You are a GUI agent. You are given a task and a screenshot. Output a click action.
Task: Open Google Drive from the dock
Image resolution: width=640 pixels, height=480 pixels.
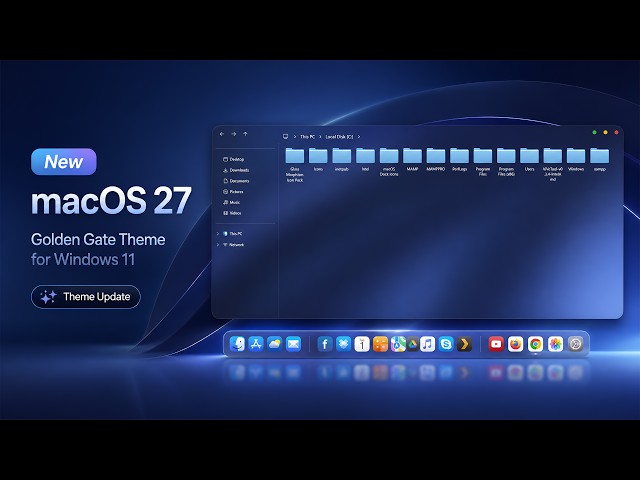coord(413,344)
